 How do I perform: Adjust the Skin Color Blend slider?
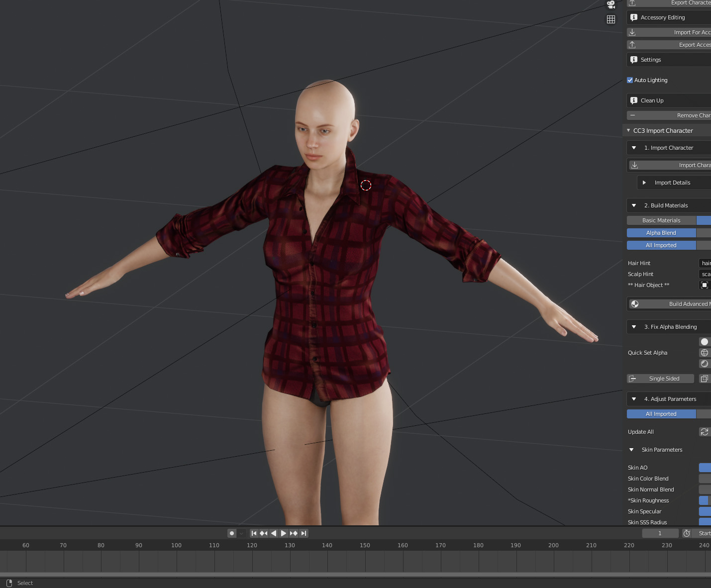click(x=705, y=479)
